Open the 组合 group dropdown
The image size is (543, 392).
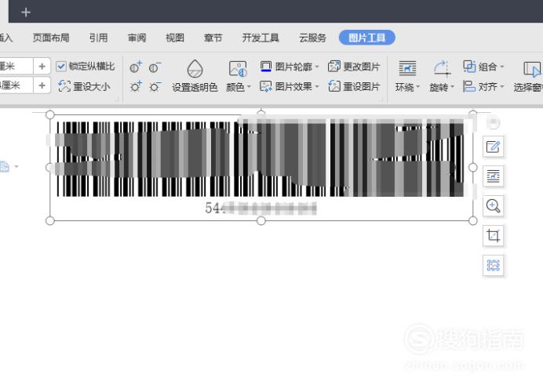pyautogui.click(x=483, y=67)
